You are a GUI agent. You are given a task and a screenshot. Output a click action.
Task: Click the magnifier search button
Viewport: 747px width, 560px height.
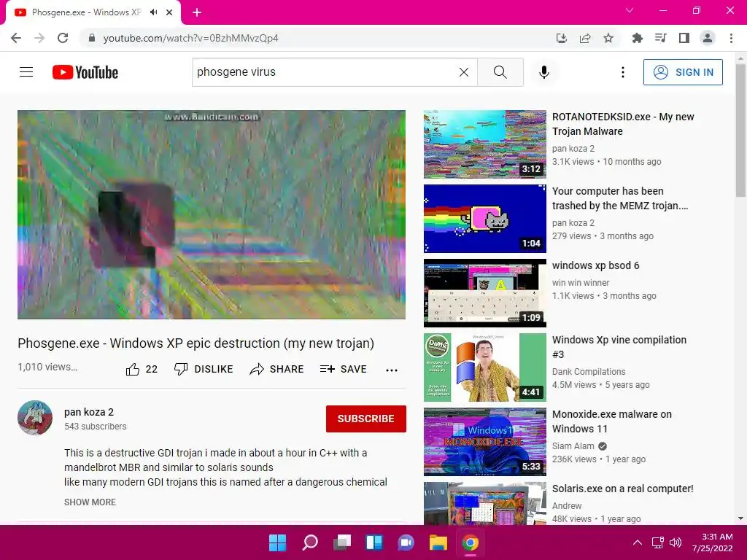pyautogui.click(x=500, y=72)
